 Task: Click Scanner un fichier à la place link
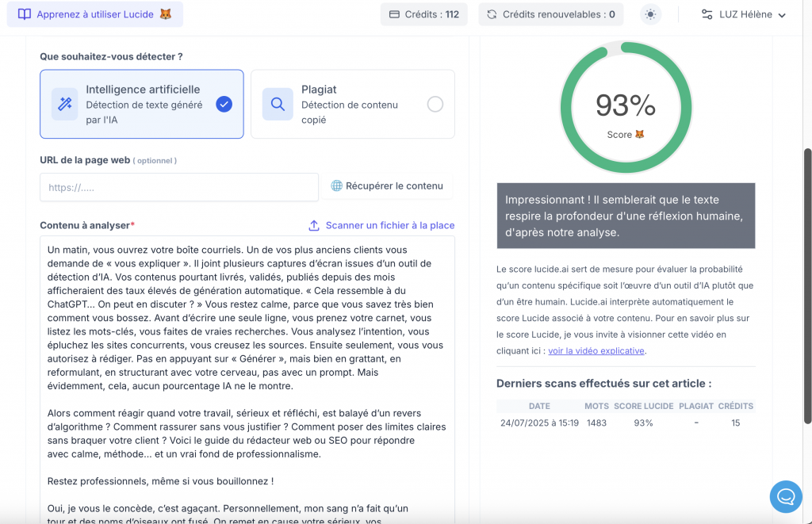[390, 225]
